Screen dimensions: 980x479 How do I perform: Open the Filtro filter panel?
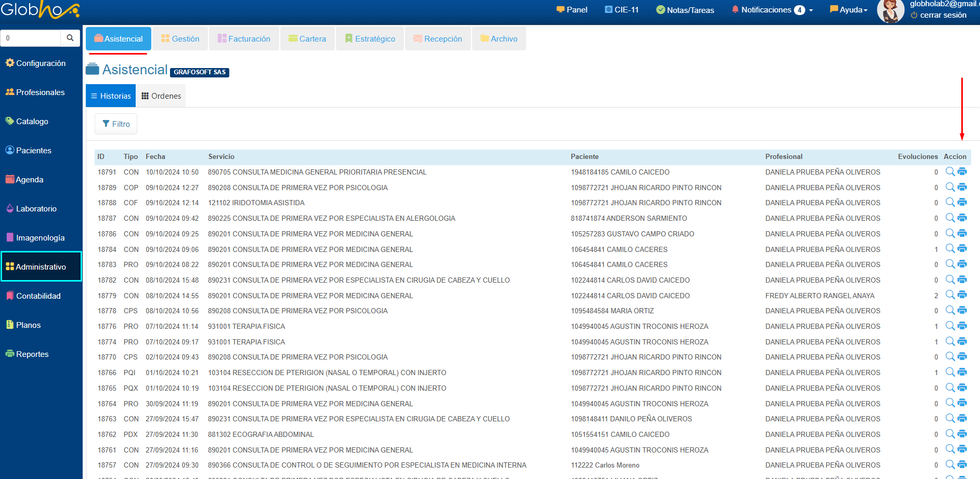(116, 124)
